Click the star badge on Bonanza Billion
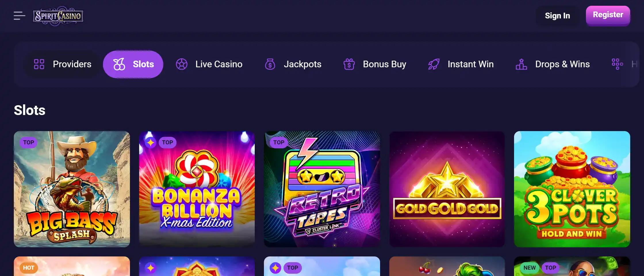This screenshot has width=644, height=276. (150, 142)
